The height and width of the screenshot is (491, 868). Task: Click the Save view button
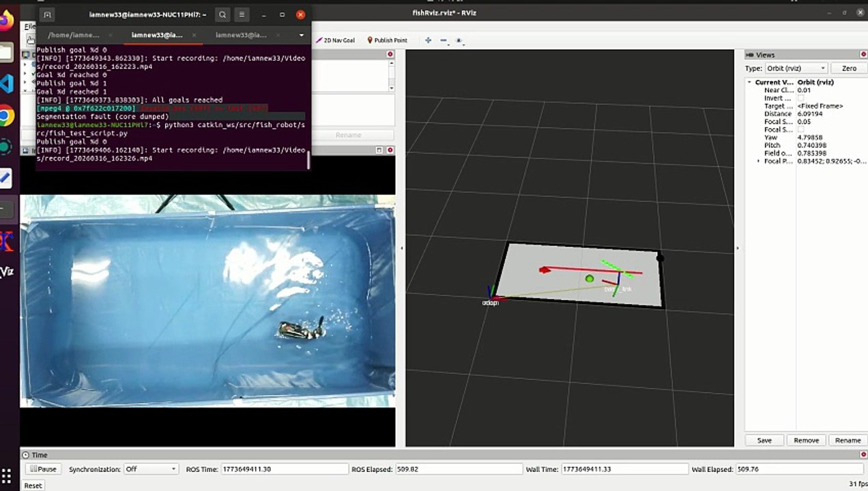coord(764,441)
